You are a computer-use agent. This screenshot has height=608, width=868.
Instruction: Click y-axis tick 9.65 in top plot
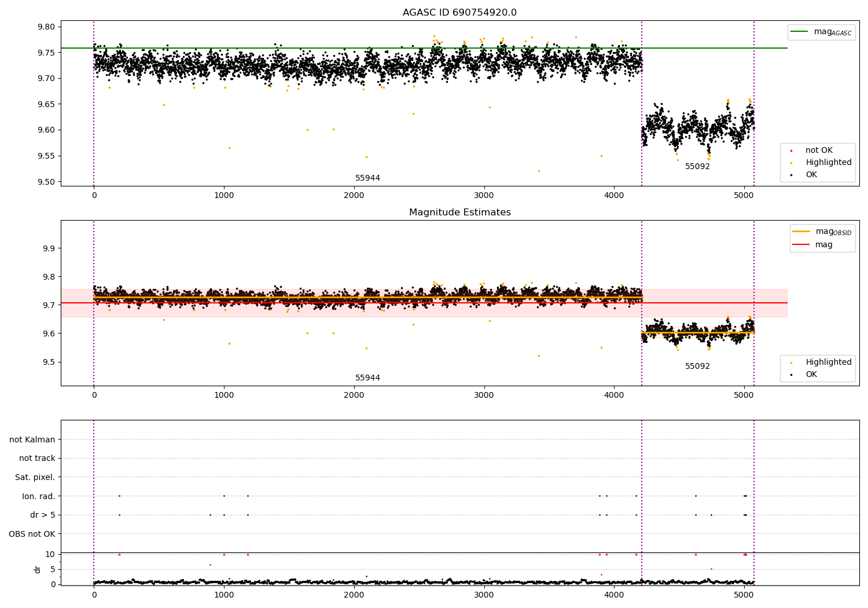pos(46,105)
